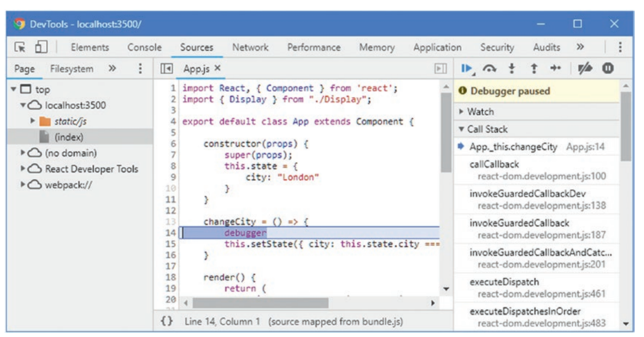644x337 pixels.
Task: Click the editor scroll down arrow
Action: tap(446, 289)
